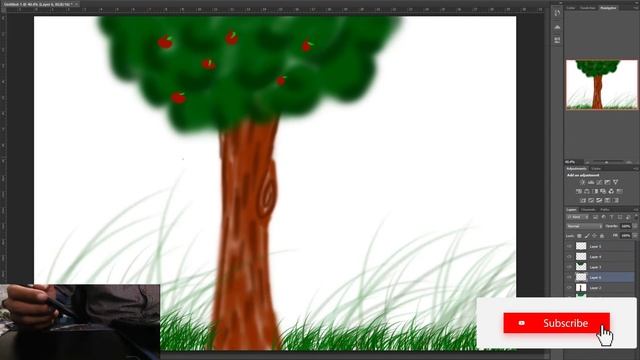This screenshot has height=360, width=640.
Task: Select Layer 5 in the Layers panel
Action: pyautogui.click(x=600, y=246)
